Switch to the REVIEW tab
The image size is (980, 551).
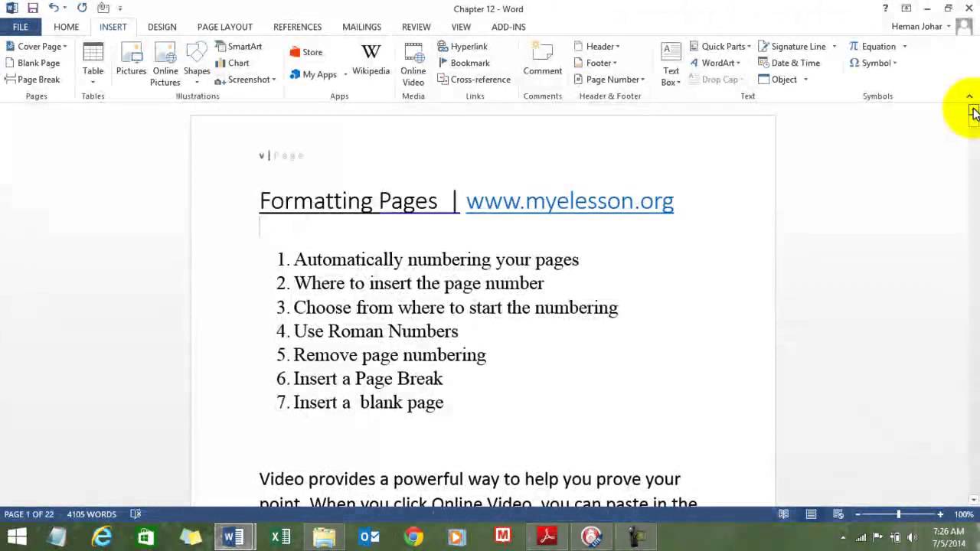(x=416, y=27)
